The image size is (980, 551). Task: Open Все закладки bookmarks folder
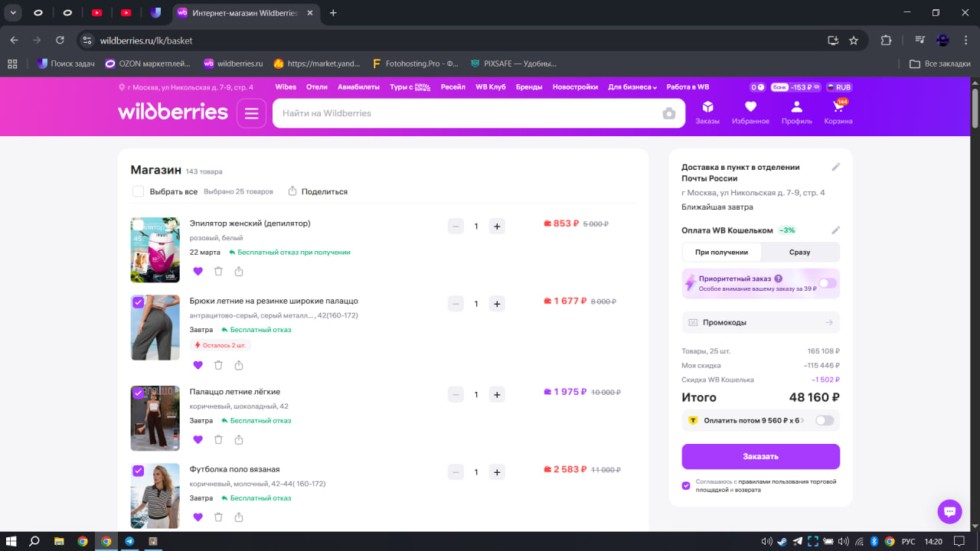(939, 64)
